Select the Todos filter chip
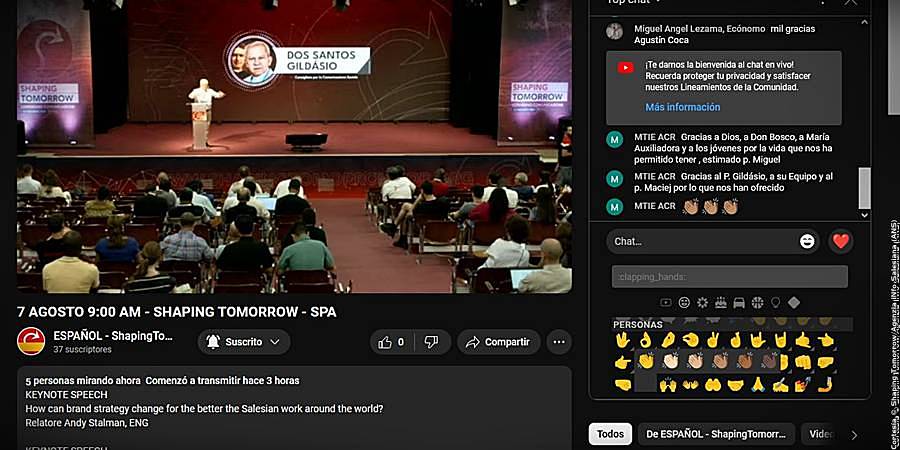 pos(610,434)
